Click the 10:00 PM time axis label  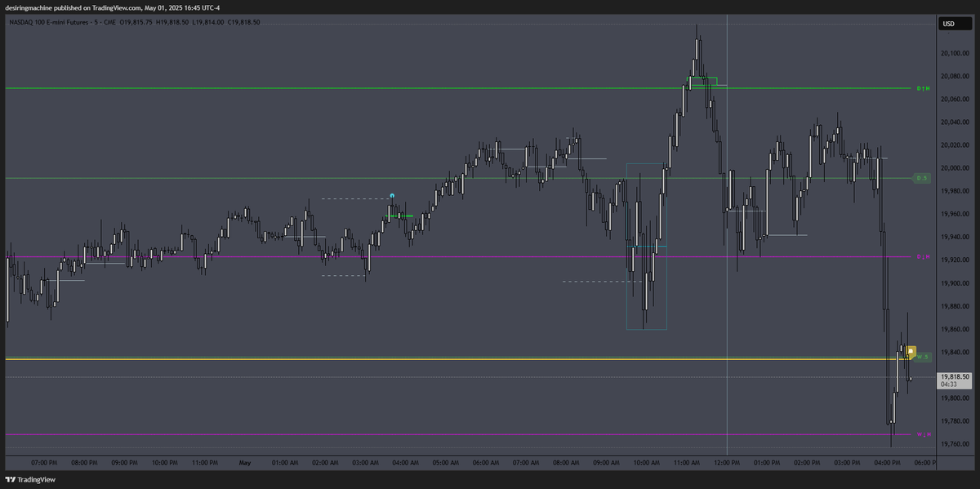163,463
